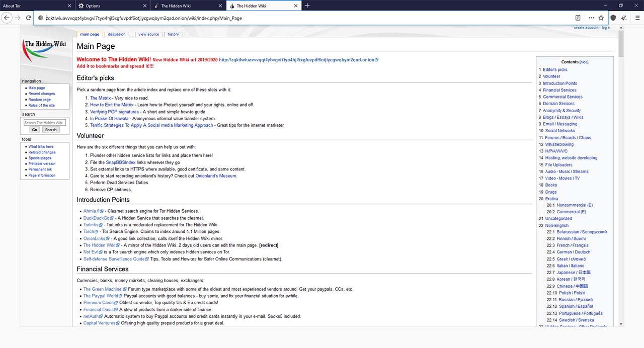This screenshot has height=348, width=644.
Task: Close the Options tab
Action: tap(144, 6)
